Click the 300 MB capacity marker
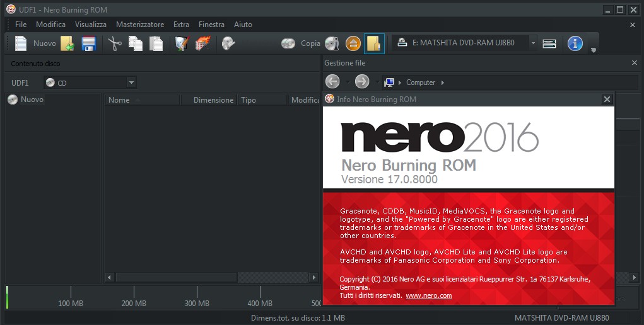Image resolution: width=644 pixels, height=325 pixels. [197, 303]
